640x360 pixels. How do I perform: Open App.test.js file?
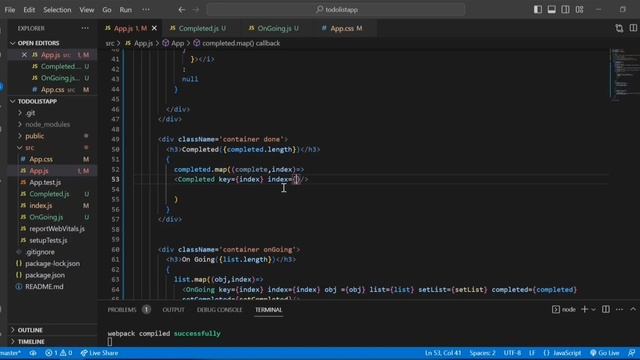[45, 182]
